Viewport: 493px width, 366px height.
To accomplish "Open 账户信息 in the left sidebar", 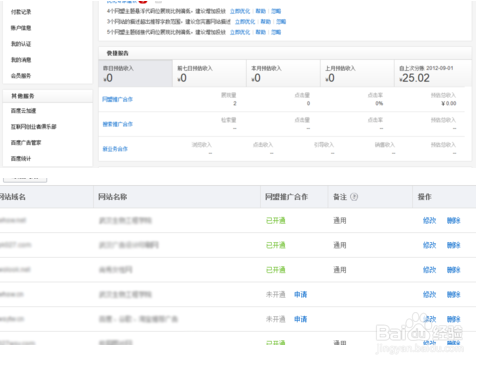I will point(21,28).
